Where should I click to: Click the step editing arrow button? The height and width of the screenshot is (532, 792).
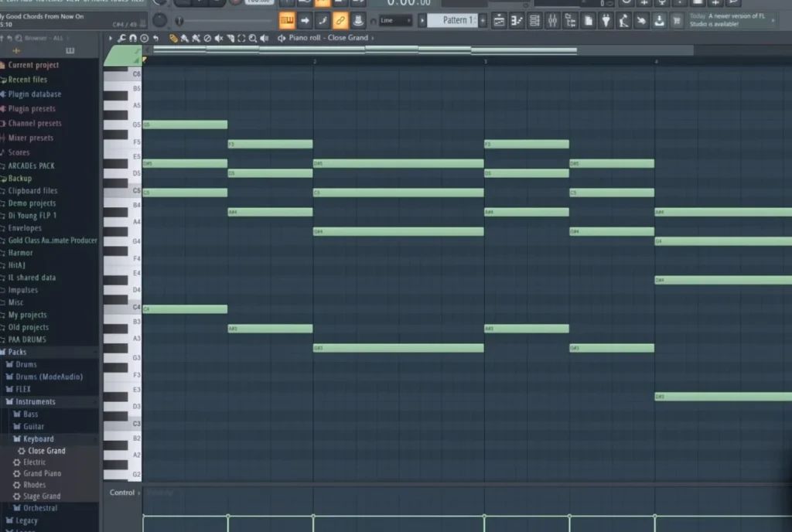click(x=305, y=20)
